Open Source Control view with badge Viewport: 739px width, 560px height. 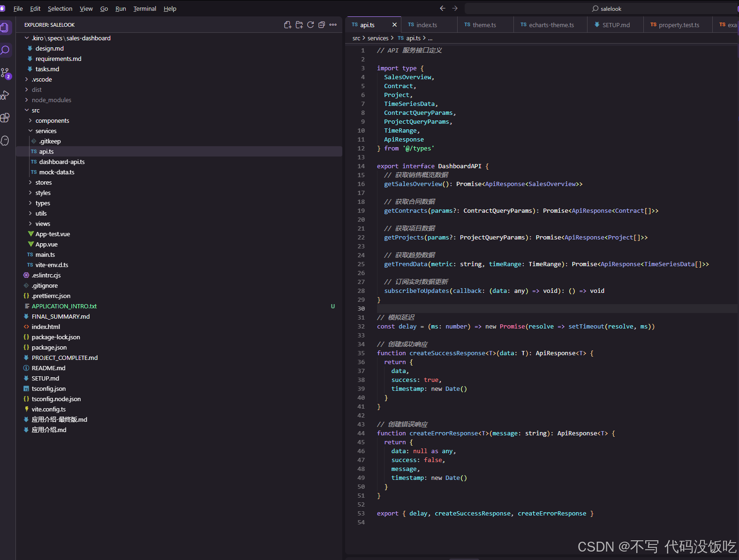5,73
